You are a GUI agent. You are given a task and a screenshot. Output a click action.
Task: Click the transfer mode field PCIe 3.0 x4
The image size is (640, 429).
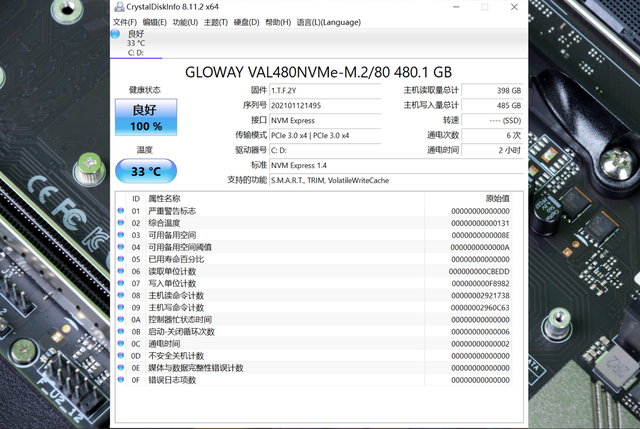[325, 136]
